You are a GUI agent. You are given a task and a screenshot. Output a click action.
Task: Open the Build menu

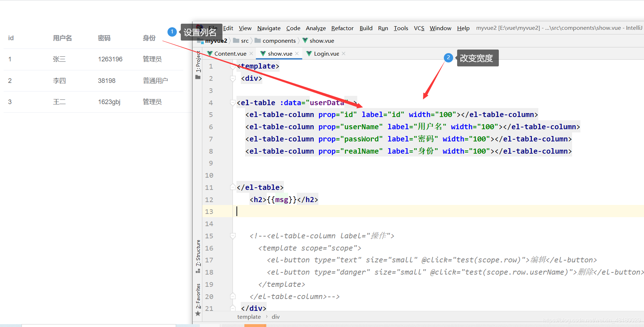tap(366, 28)
